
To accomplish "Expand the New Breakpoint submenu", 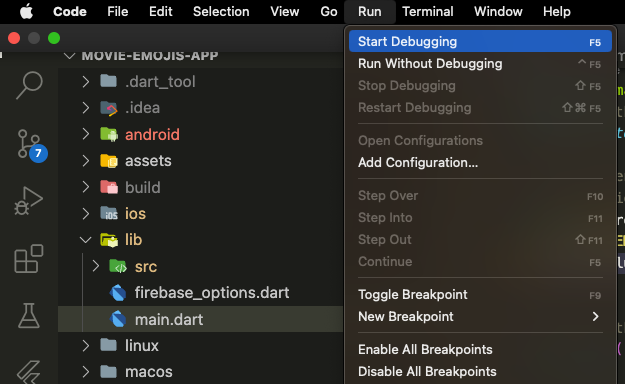I will [480, 317].
